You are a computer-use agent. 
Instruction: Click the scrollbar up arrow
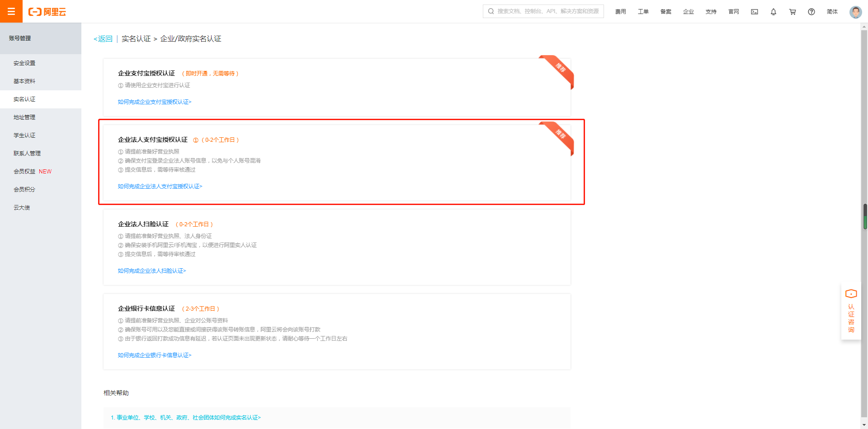[864, 27]
